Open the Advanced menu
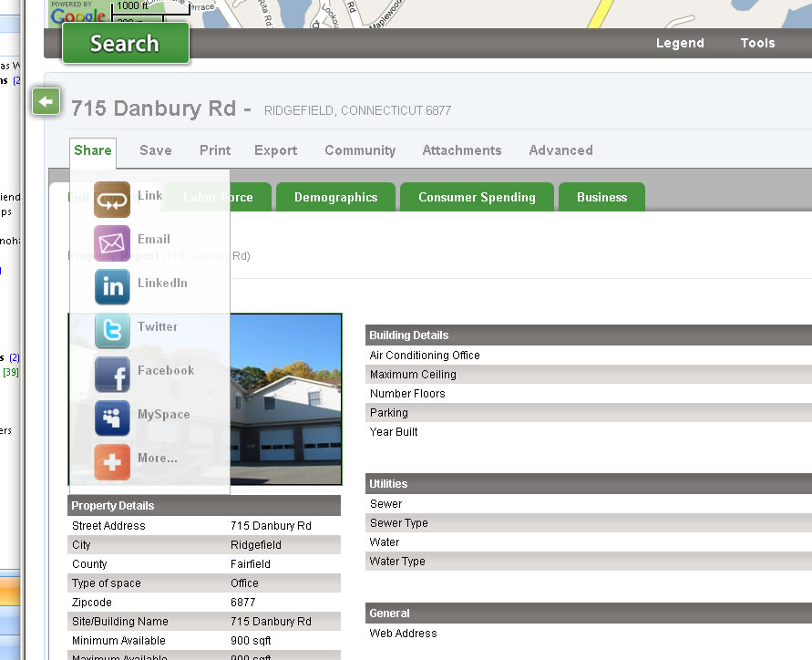 560,150
